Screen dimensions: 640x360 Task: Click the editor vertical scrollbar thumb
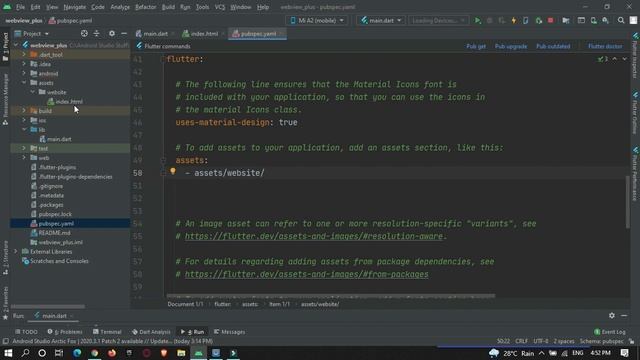[x=627, y=202]
